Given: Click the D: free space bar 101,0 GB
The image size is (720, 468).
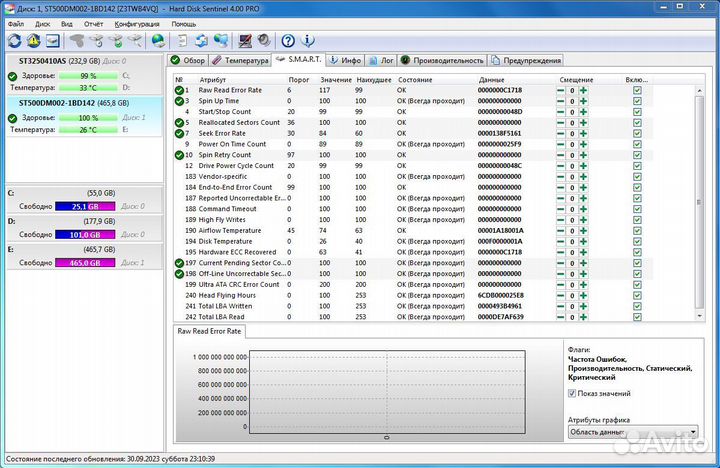Looking at the screenshot, I should tap(85, 235).
